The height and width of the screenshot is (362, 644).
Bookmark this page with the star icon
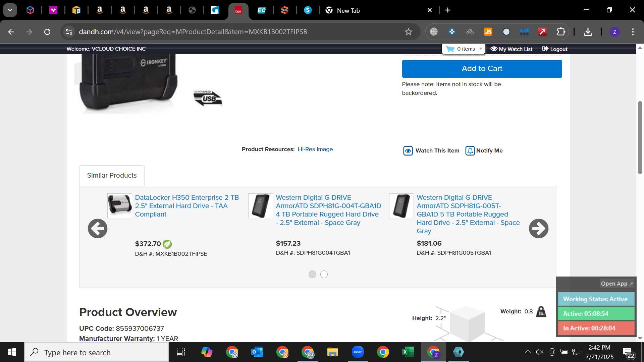tap(408, 32)
